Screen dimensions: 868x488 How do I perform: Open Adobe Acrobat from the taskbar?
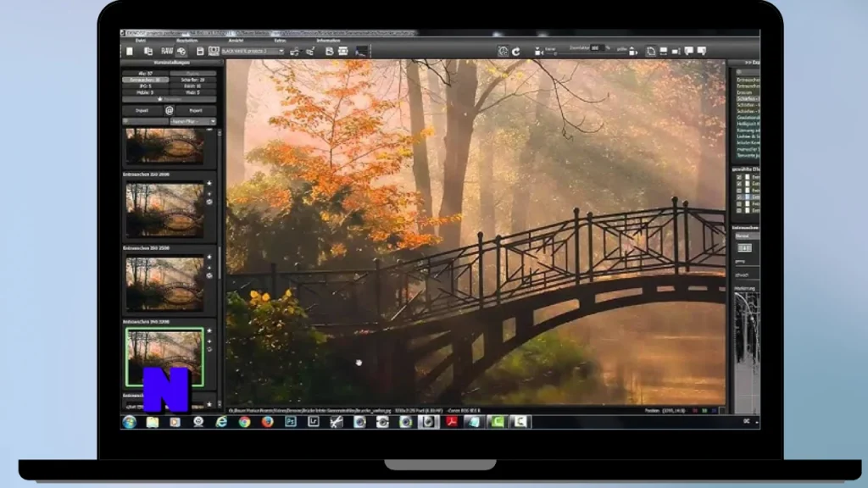452,422
